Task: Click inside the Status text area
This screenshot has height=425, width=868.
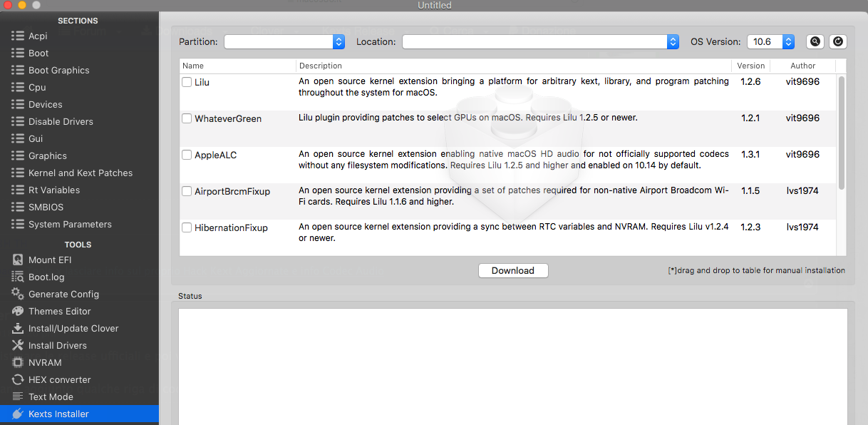Action: [x=512, y=367]
